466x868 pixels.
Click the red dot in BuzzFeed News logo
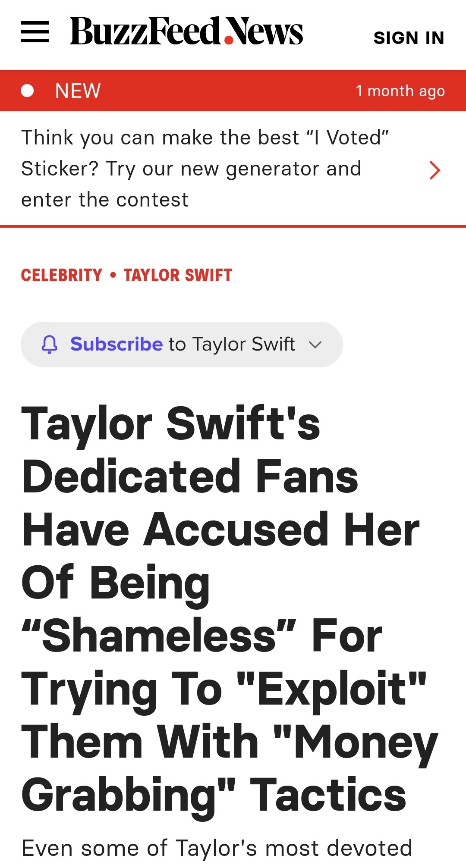click(x=229, y=41)
